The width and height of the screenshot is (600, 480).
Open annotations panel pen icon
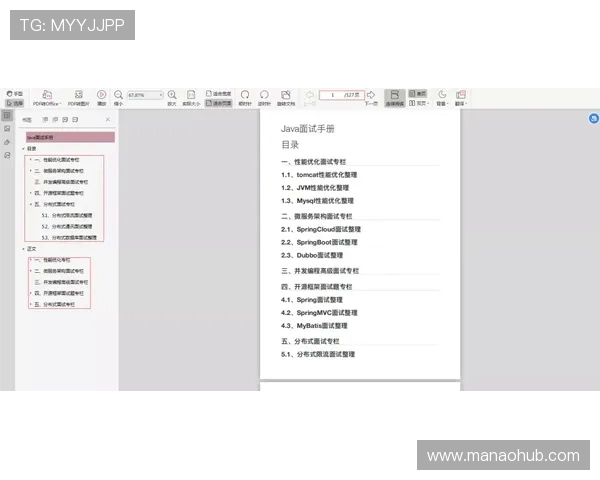coord(7,142)
